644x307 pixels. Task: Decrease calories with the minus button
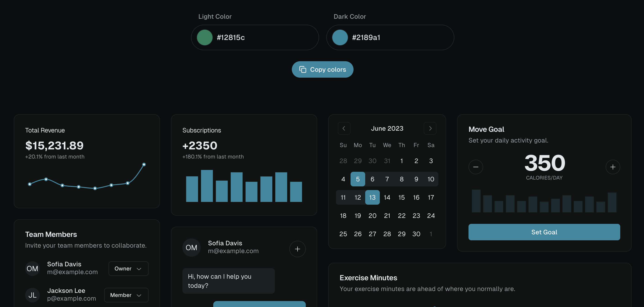coord(476,167)
